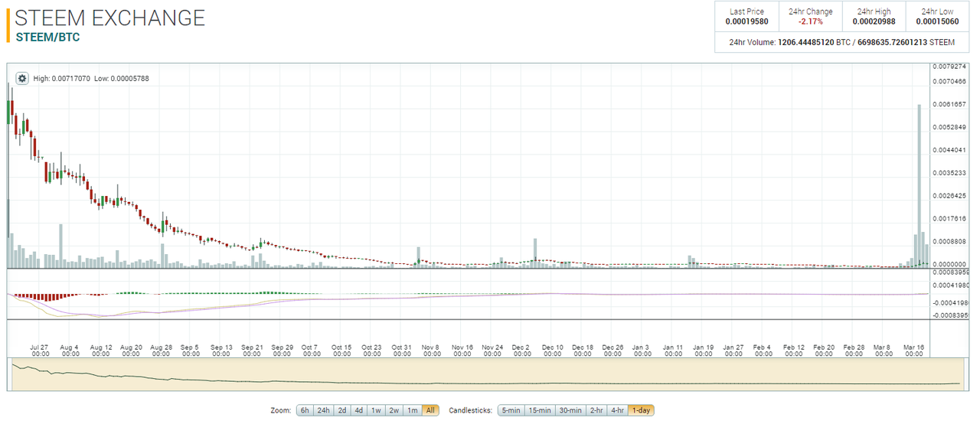Click the STEEM/BTC pair label
Screen dimensions: 980x424
coord(47,37)
